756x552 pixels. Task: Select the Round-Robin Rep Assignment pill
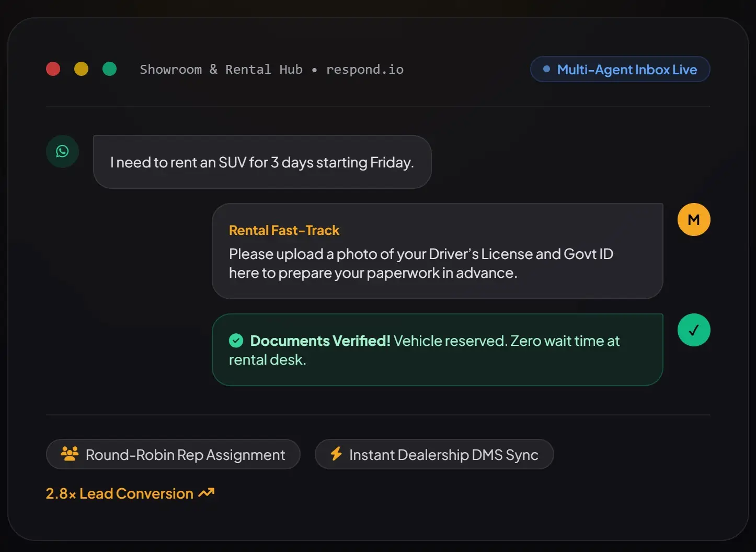click(173, 454)
